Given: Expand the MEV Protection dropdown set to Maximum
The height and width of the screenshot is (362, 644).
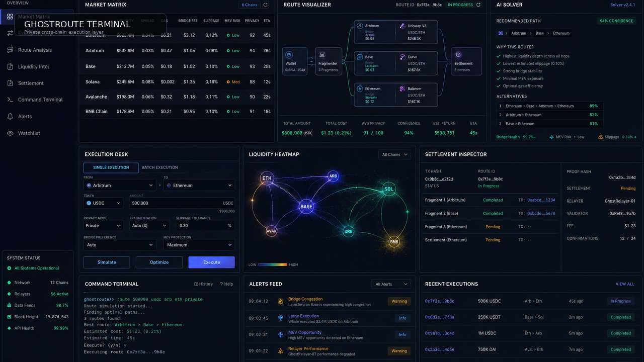Looking at the screenshot, I should 199,245.
